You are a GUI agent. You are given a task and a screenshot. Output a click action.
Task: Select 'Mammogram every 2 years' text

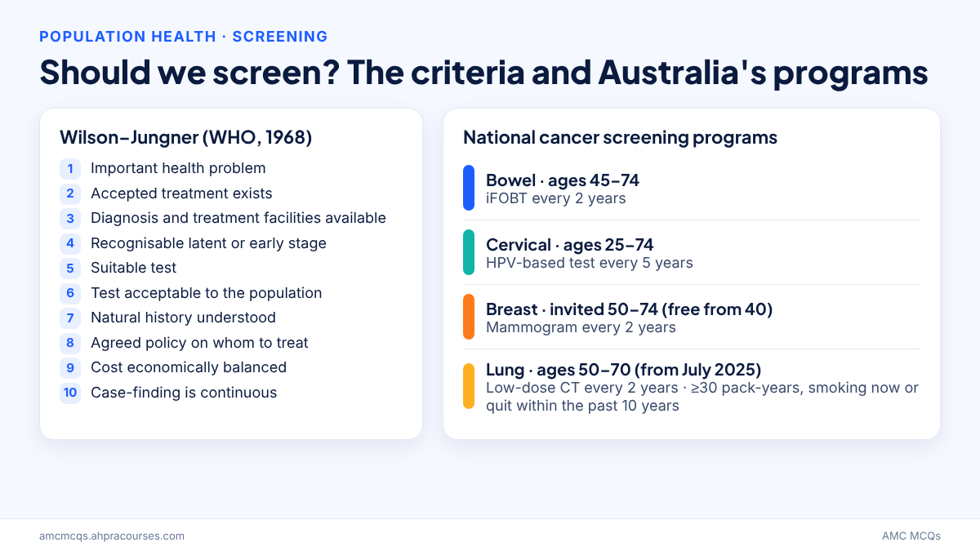click(x=581, y=327)
